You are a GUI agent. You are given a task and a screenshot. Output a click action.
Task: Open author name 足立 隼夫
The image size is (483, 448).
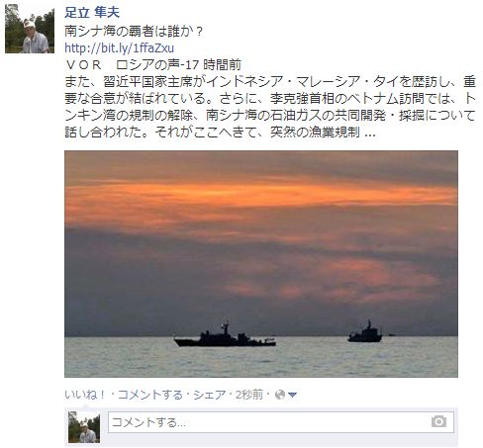pos(92,13)
